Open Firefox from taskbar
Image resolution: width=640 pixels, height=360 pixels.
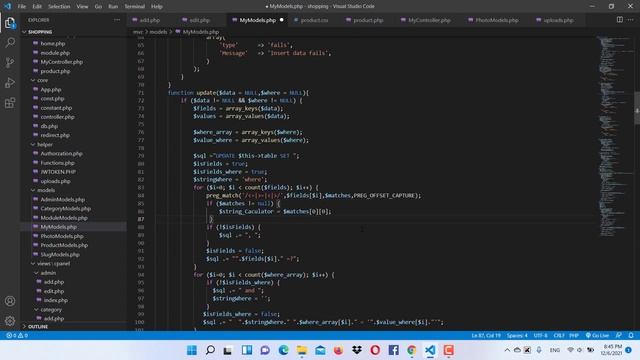[338, 350]
